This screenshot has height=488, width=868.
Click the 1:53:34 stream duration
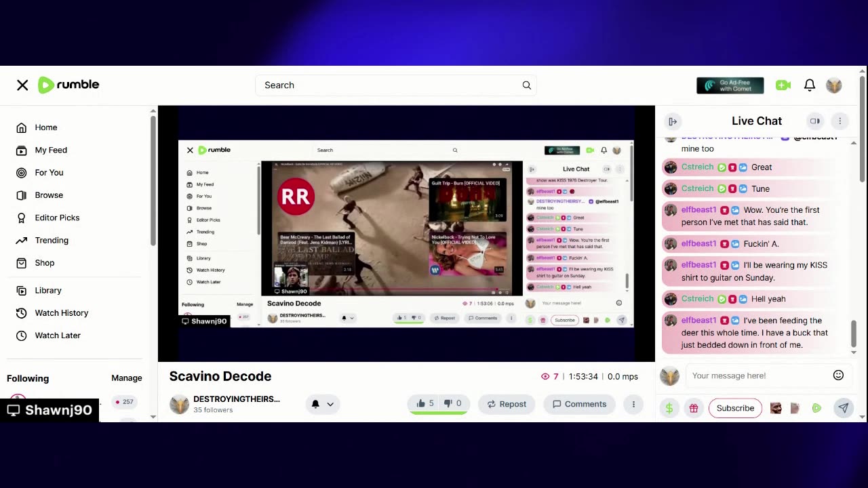[x=583, y=377]
